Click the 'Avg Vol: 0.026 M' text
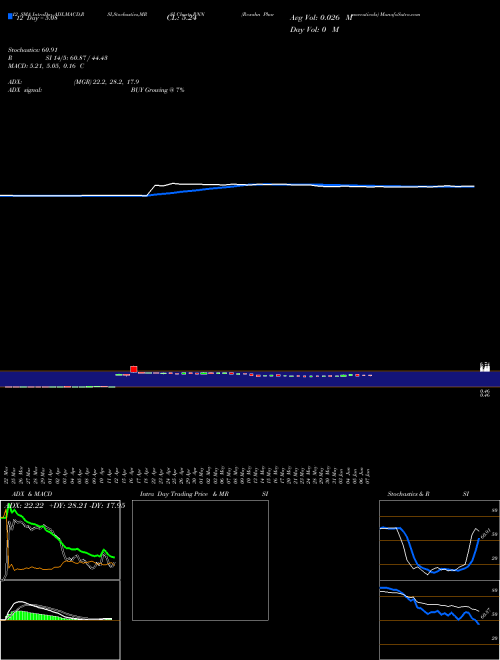This screenshot has width=500, height=660. click(x=321, y=18)
